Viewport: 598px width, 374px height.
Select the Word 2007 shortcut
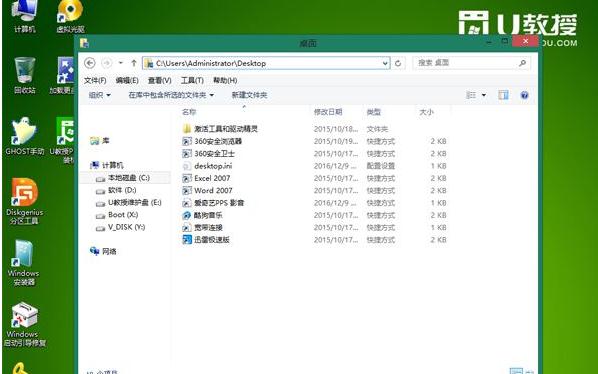[x=207, y=190]
